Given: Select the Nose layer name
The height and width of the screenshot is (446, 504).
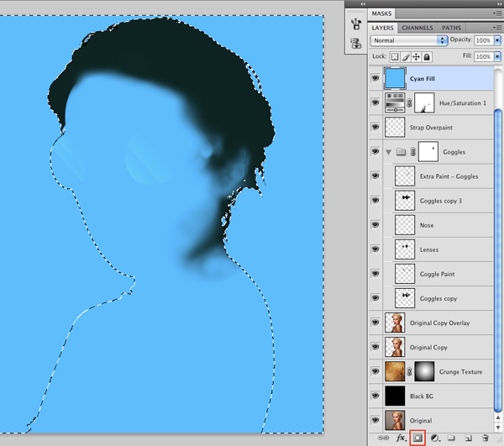Looking at the screenshot, I should pyautogui.click(x=427, y=225).
